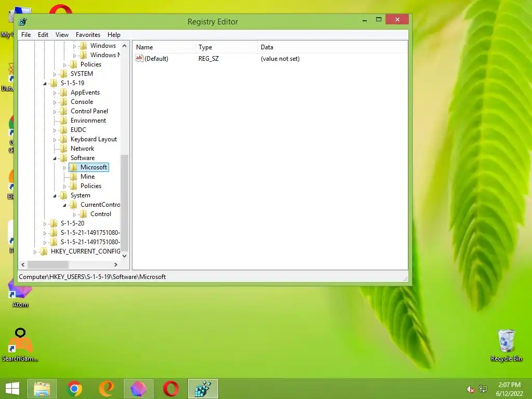
Task: Select the Windows key at tree top
Action: coord(103,46)
